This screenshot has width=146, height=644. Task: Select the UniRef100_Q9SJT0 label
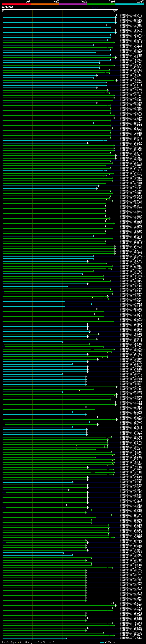(x=131, y=58)
